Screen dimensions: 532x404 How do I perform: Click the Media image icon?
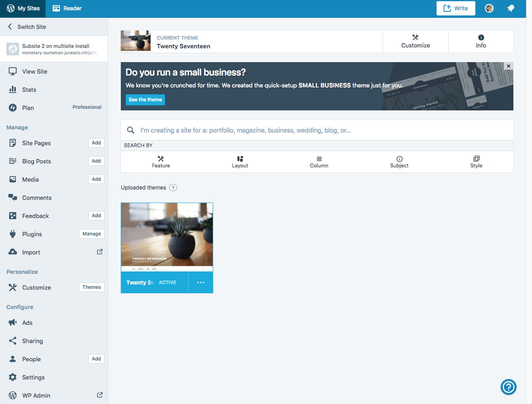point(13,179)
